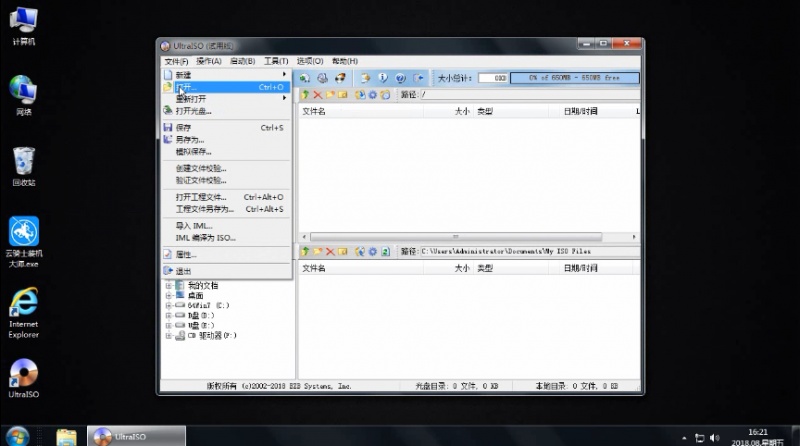The height and width of the screenshot is (446, 800).
Task: Choose 另存为... menu entry
Action: click(x=226, y=140)
